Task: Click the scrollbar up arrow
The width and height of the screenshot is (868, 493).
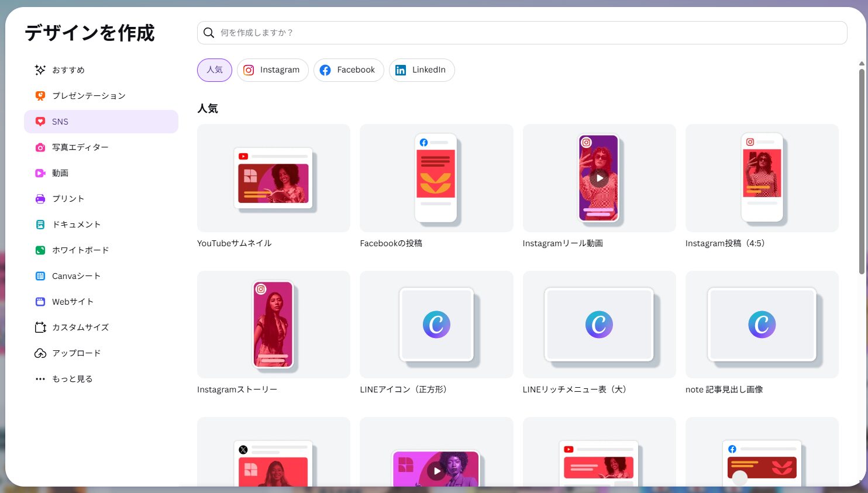Action: [x=862, y=63]
